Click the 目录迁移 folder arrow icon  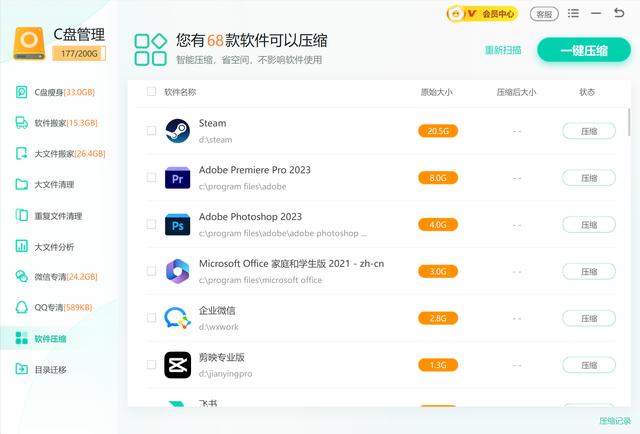tap(21, 369)
